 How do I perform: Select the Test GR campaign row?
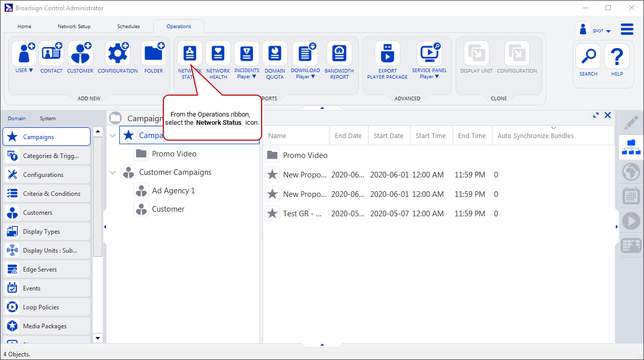point(439,214)
